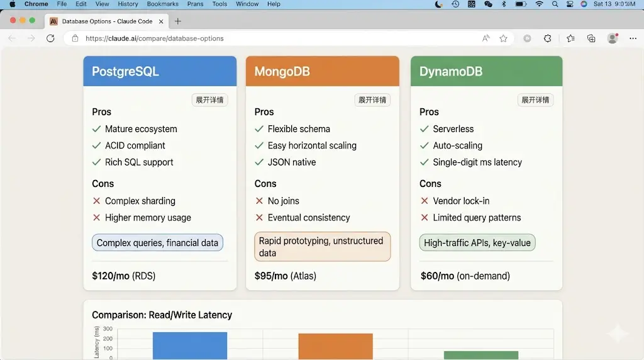Open the File menu

(x=62, y=4)
